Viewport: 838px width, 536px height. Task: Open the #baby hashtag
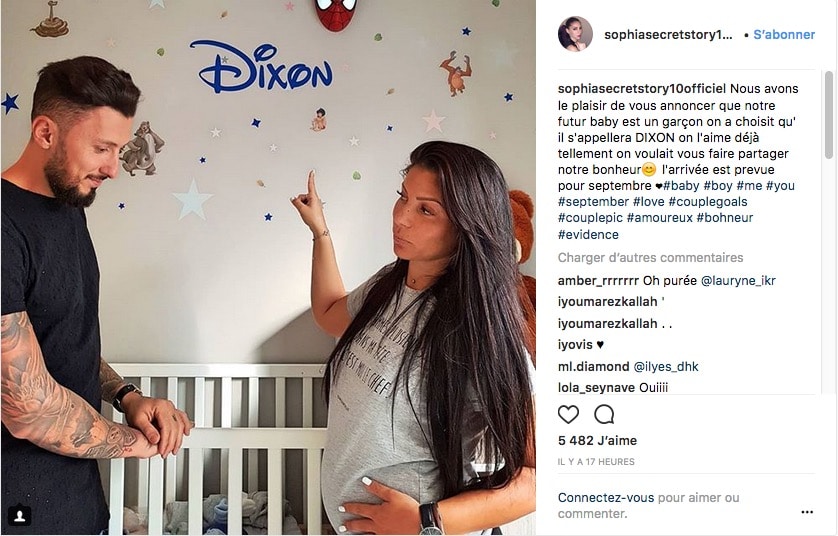pyautogui.click(x=681, y=185)
